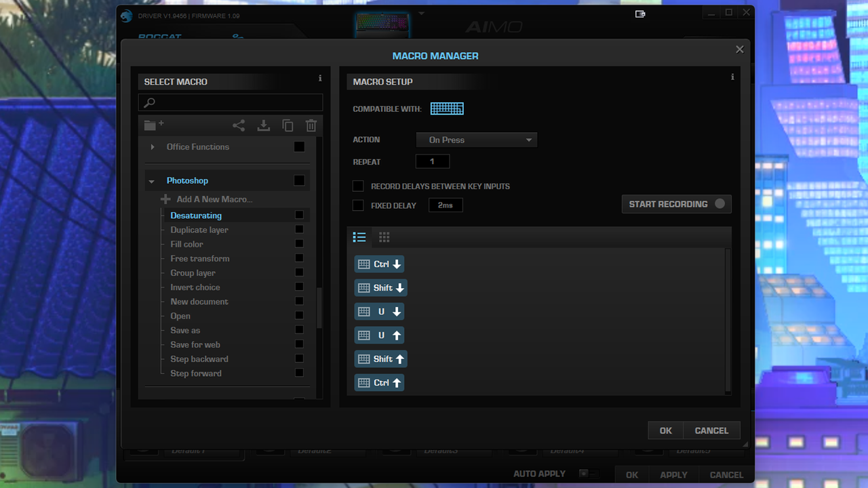Screen dimensions: 868x488
Task: Select the Step forward macro
Action: (x=196, y=373)
